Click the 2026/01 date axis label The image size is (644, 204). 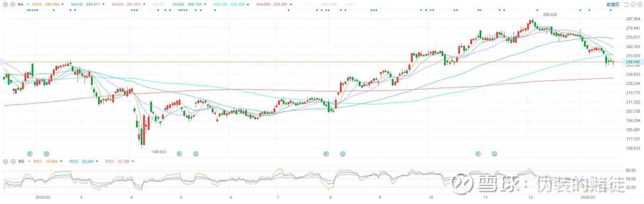coord(588,197)
